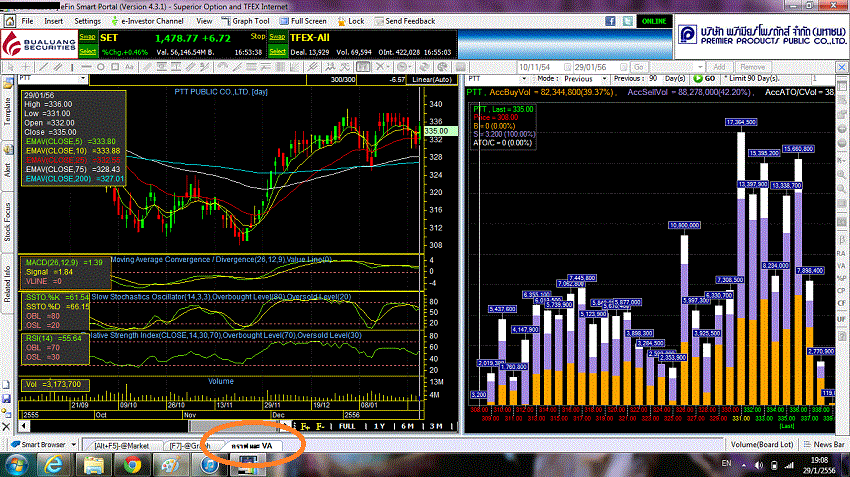The image size is (850, 477).
Task: Click Send Feedback
Action: coord(404,21)
